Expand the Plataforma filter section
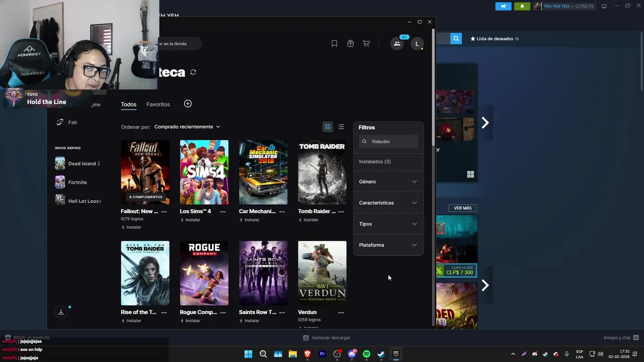Image resolution: width=644 pixels, height=362 pixels. tap(388, 245)
